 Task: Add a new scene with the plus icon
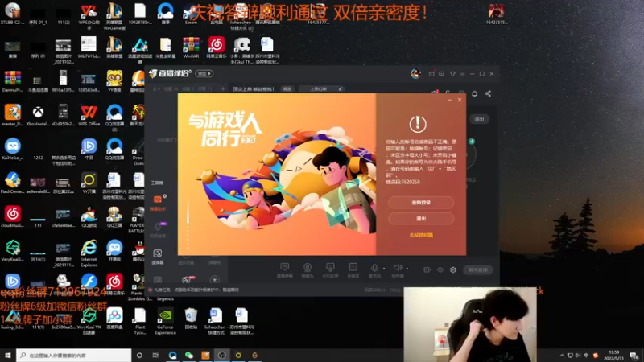pyautogui.click(x=223, y=88)
